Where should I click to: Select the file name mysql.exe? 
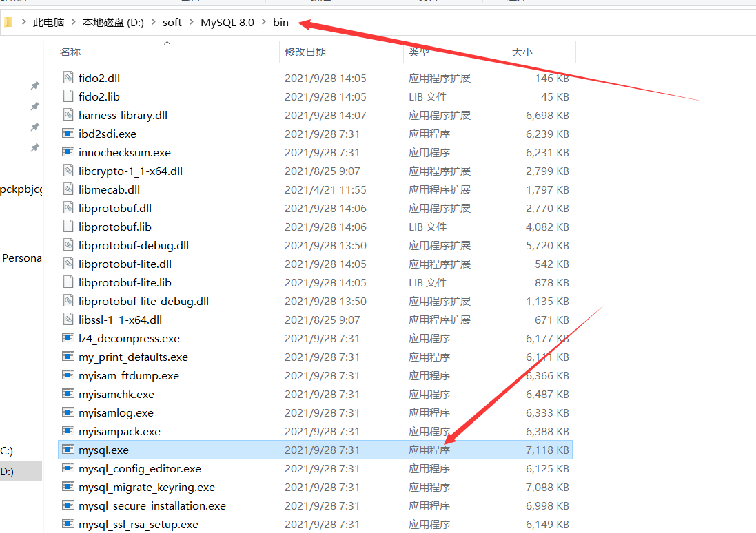point(103,450)
